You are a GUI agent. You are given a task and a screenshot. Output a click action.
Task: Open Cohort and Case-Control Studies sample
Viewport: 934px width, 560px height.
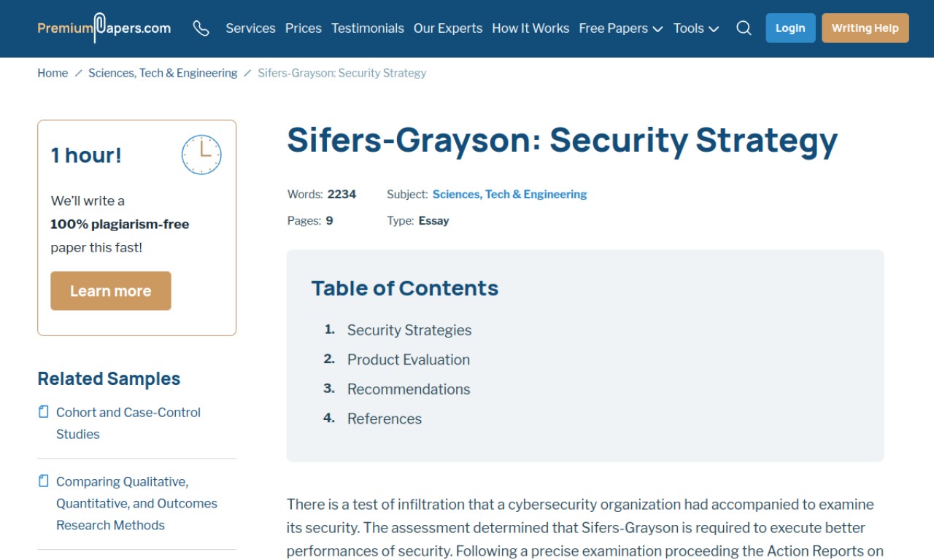(x=128, y=423)
